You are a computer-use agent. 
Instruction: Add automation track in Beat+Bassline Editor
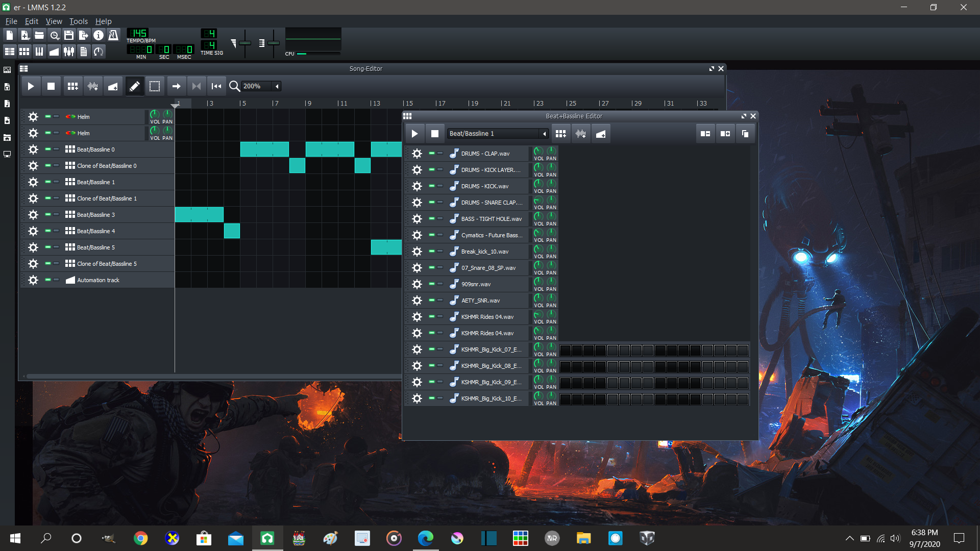point(601,134)
